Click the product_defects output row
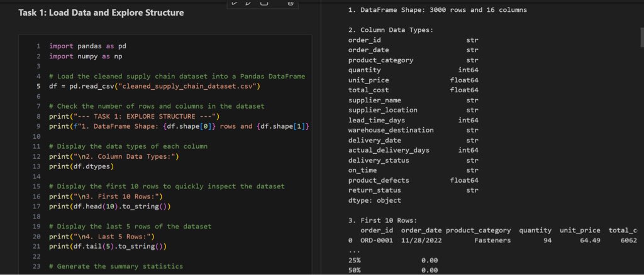This screenshot has height=275, width=644. point(413,180)
